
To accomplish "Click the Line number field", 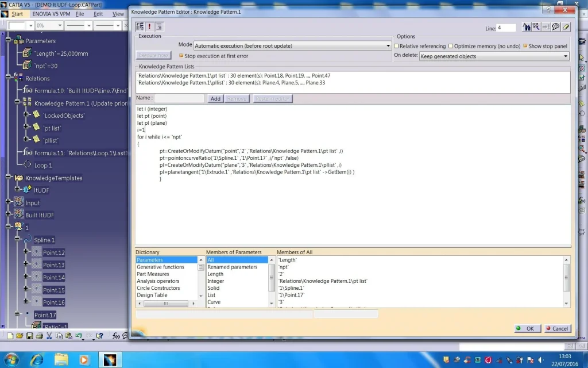I will tap(506, 28).
